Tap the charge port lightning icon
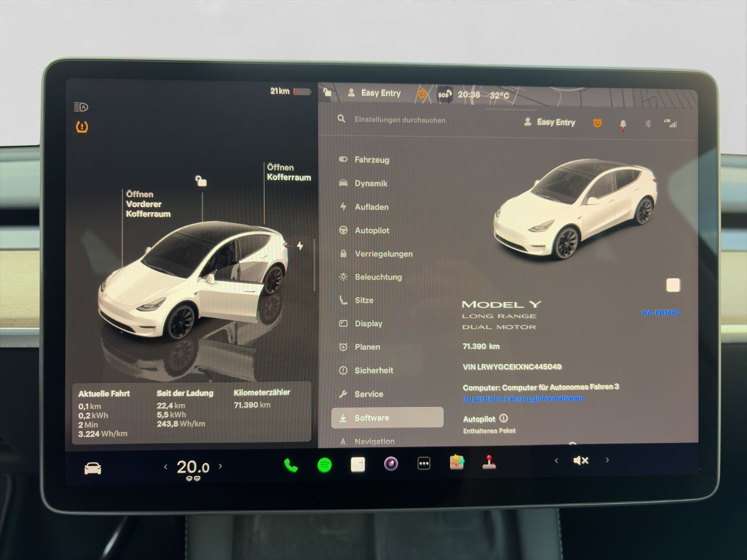The image size is (747, 560). click(300, 245)
